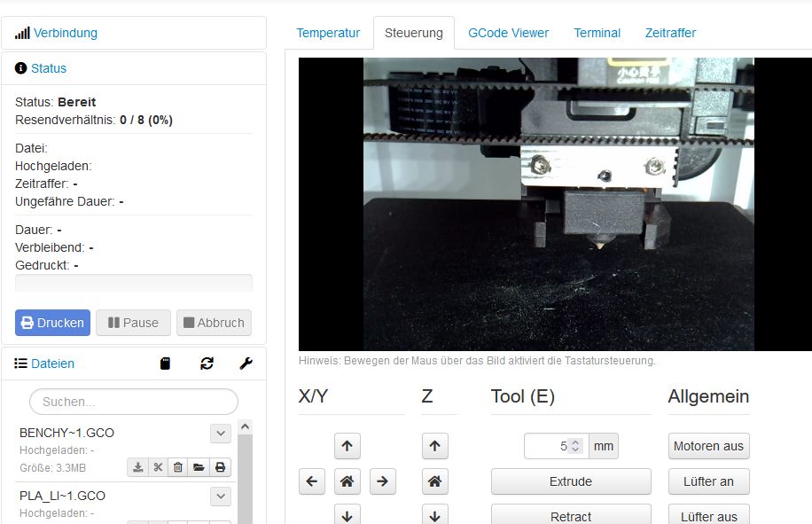The image size is (812, 524).
Task: Open file list settings wrench icon
Action: [246, 364]
